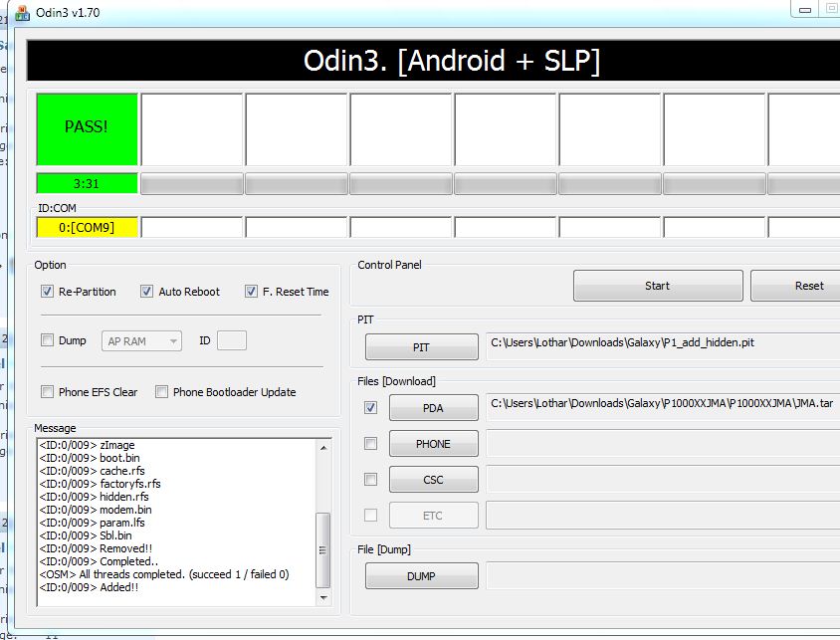840x640 pixels.
Task: Click the 'cache.rfs' log line
Action: tap(93, 471)
